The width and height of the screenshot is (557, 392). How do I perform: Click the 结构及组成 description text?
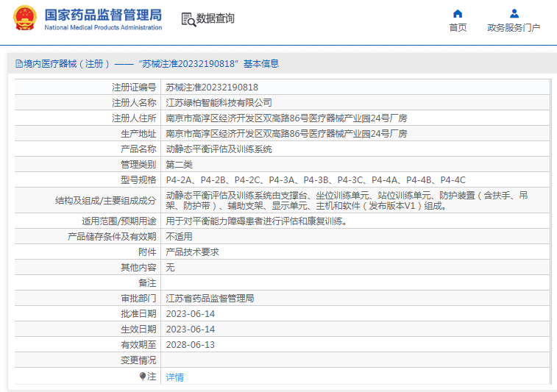(x=347, y=201)
